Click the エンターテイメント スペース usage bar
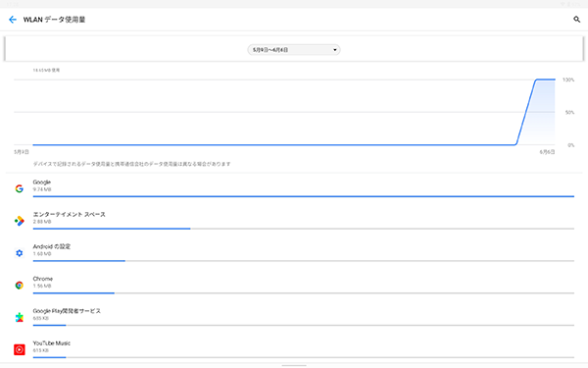588x368 pixels. (304, 229)
